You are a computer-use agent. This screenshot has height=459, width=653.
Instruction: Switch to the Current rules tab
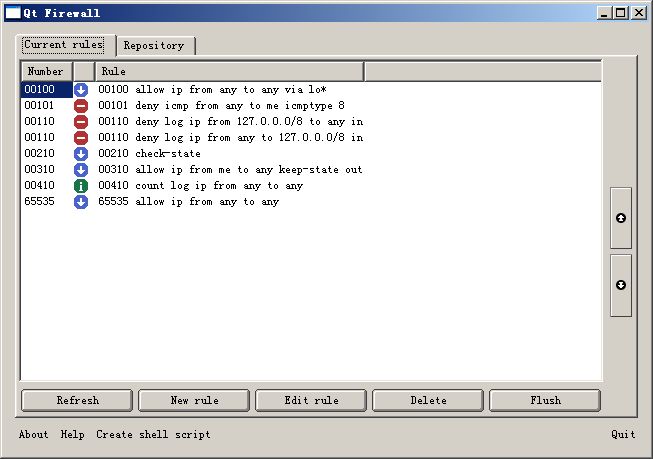click(x=64, y=45)
